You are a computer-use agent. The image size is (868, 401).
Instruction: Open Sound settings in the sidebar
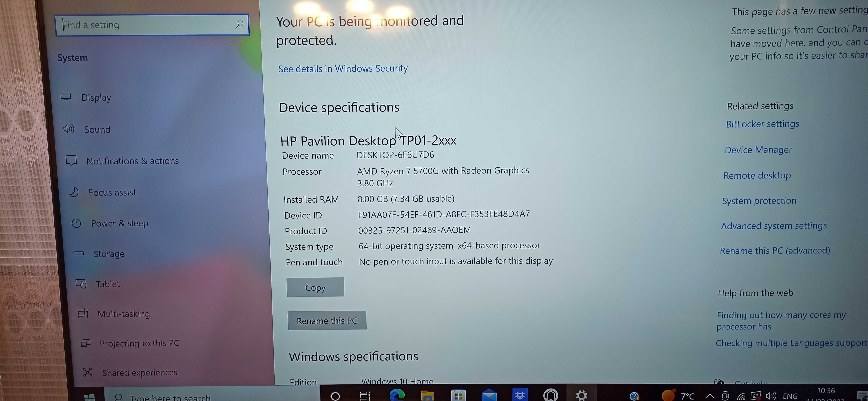tap(97, 129)
